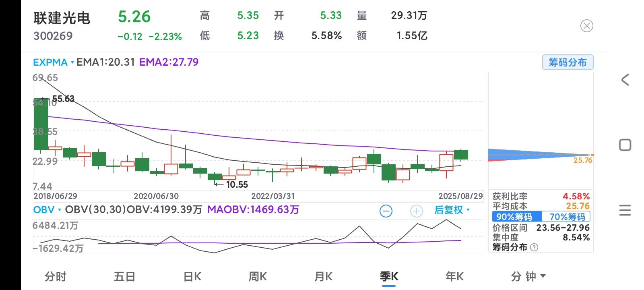The height and width of the screenshot is (290, 644).
Task: Tap the date label 2018/06/29
Action: pyautogui.click(x=55, y=196)
